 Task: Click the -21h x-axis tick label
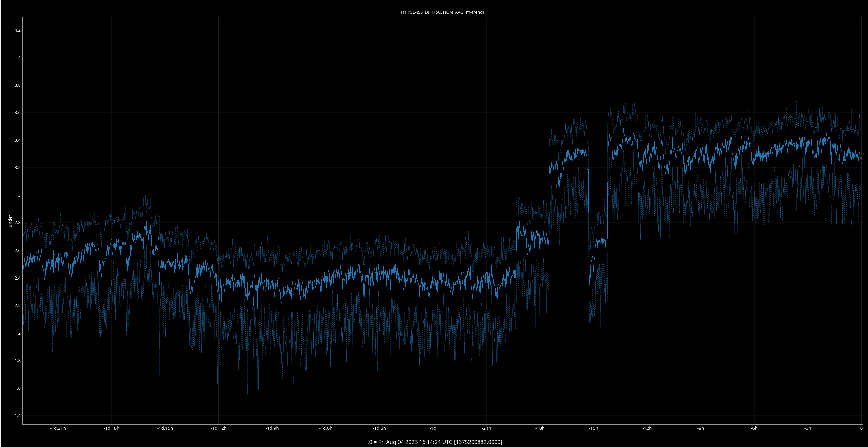click(x=486, y=428)
